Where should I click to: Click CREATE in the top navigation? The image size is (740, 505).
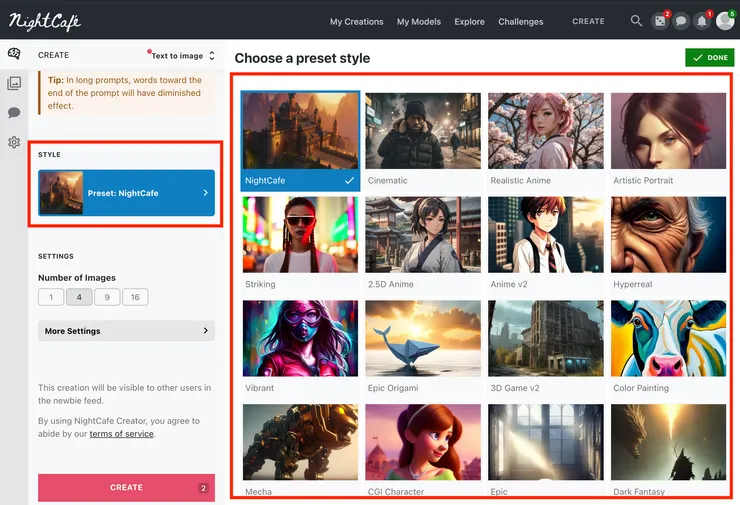(588, 21)
